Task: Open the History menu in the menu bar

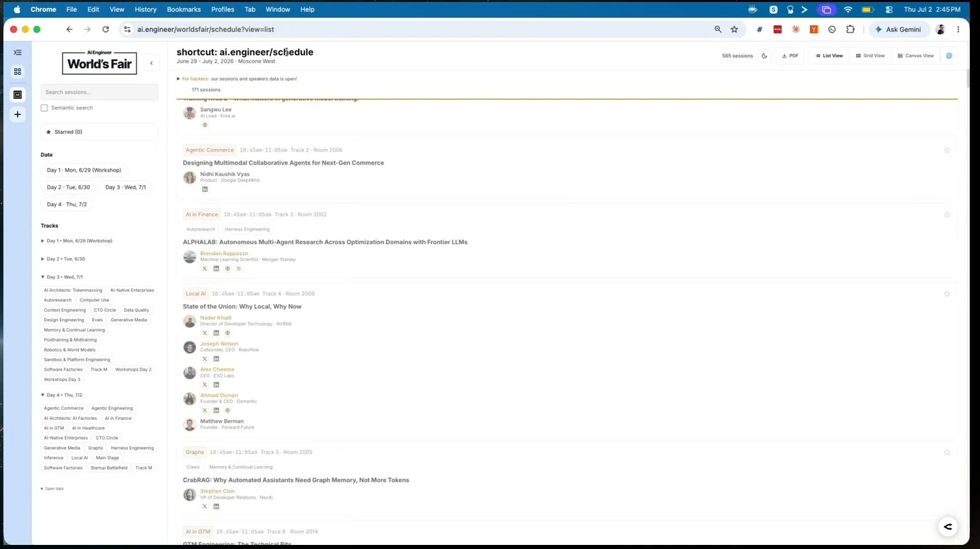Action: [146, 10]
